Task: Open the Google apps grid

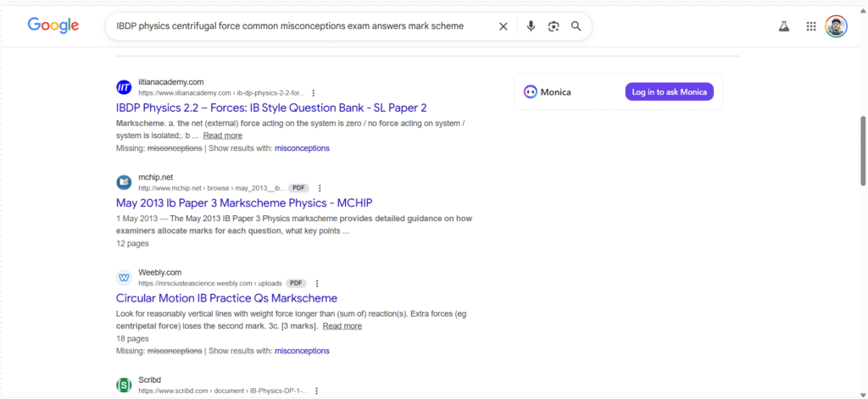Action: [811, 26]
